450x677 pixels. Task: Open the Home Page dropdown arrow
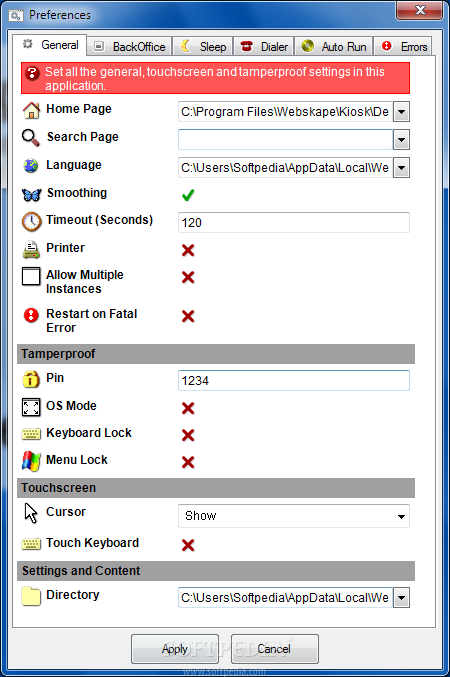click(x=401, y=112)
